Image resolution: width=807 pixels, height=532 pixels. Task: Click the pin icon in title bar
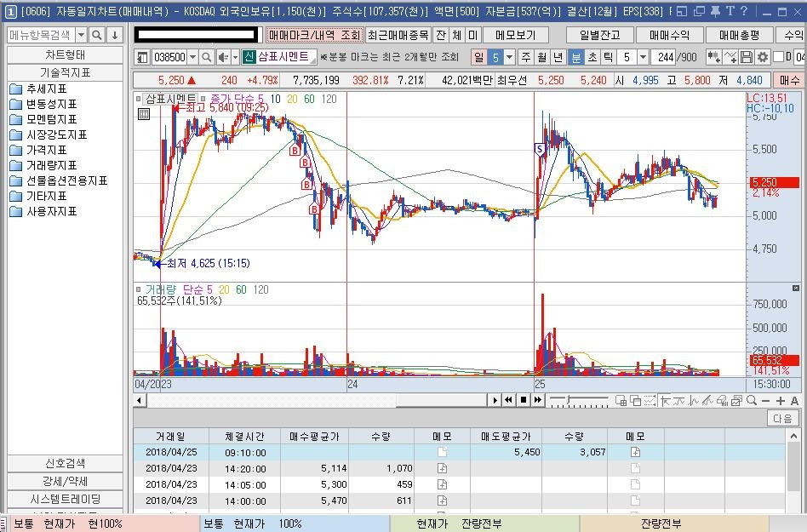(x=715, y=11)
